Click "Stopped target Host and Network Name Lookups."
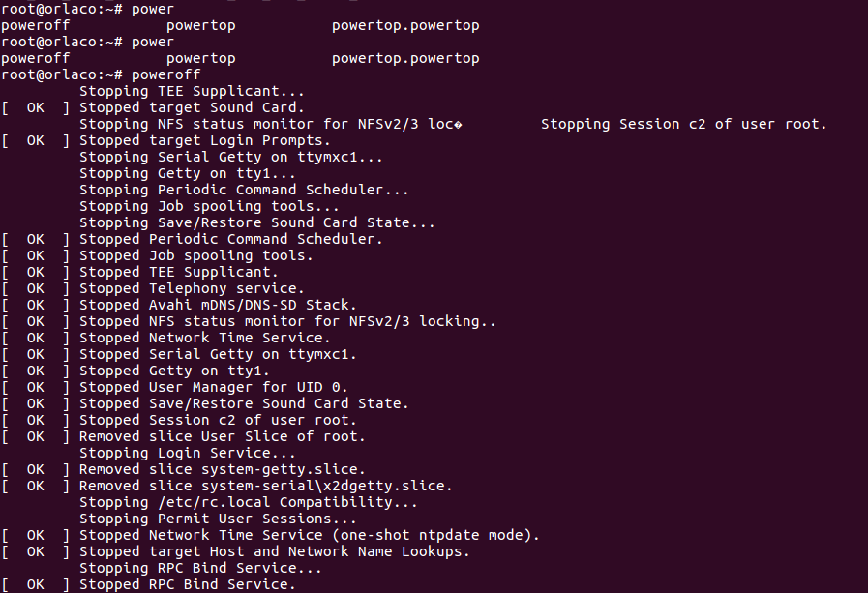 pyautogui.click(x=274, y=551)
